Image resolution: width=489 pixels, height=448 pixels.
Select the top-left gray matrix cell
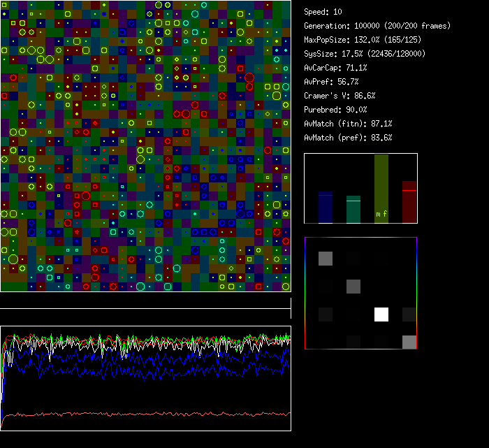326,259
